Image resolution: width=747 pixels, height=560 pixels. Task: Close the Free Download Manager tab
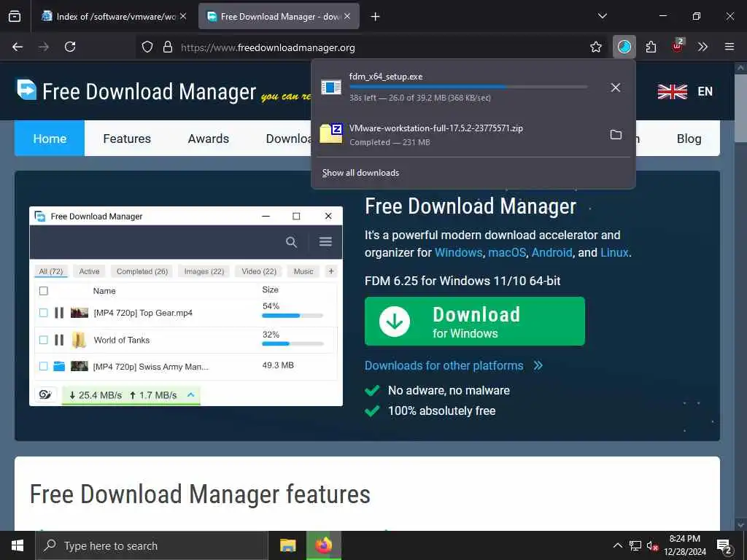[347, 16]
